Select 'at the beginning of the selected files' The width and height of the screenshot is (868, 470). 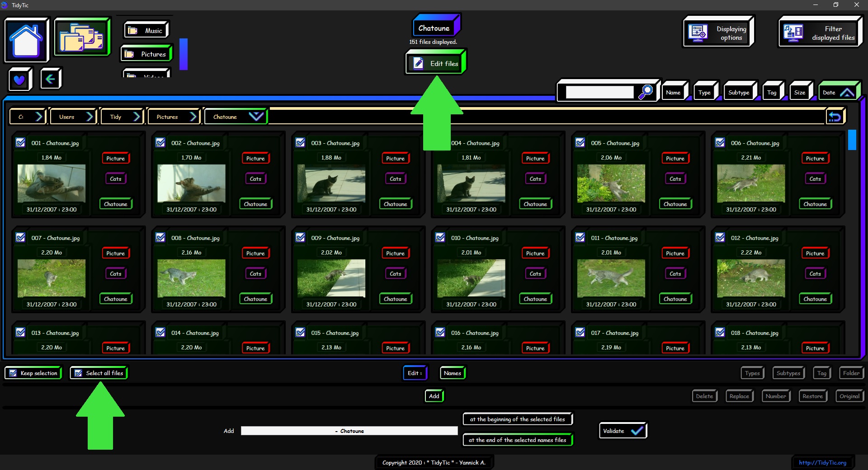coord(518,419)
